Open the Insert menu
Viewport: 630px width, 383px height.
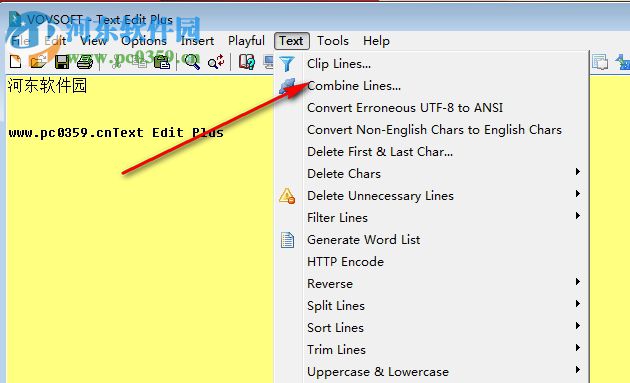pyautogui.click(x=197, y=41)
